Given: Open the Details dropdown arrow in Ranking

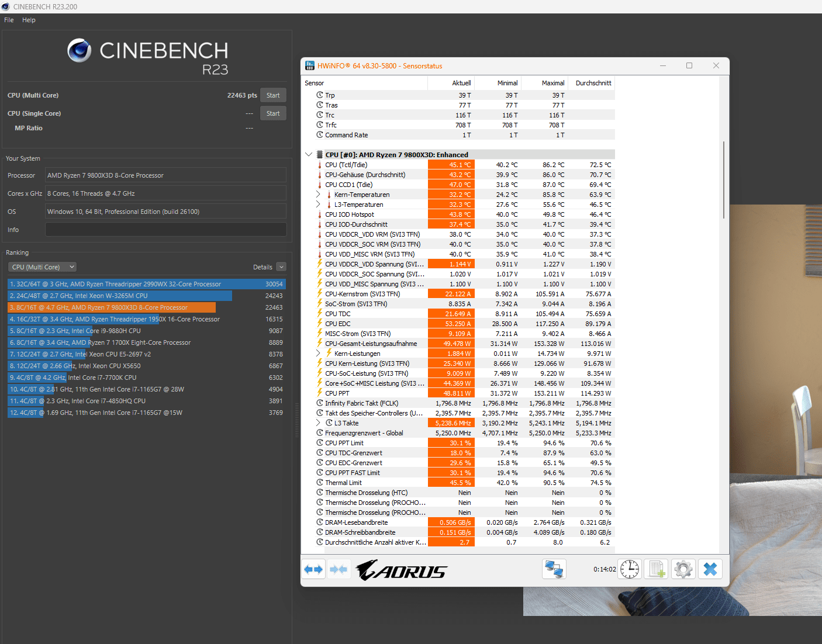Looking at the screenshot, I should (x=281, y=267).
